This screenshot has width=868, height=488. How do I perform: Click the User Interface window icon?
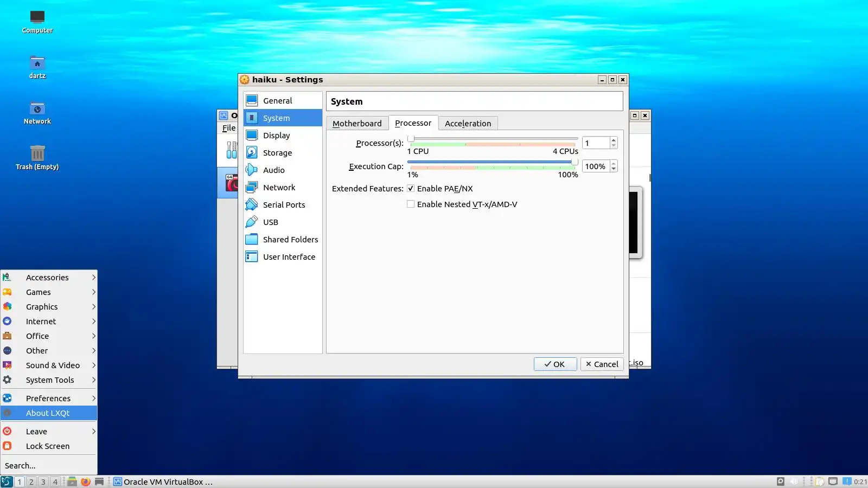click(252, 256)
